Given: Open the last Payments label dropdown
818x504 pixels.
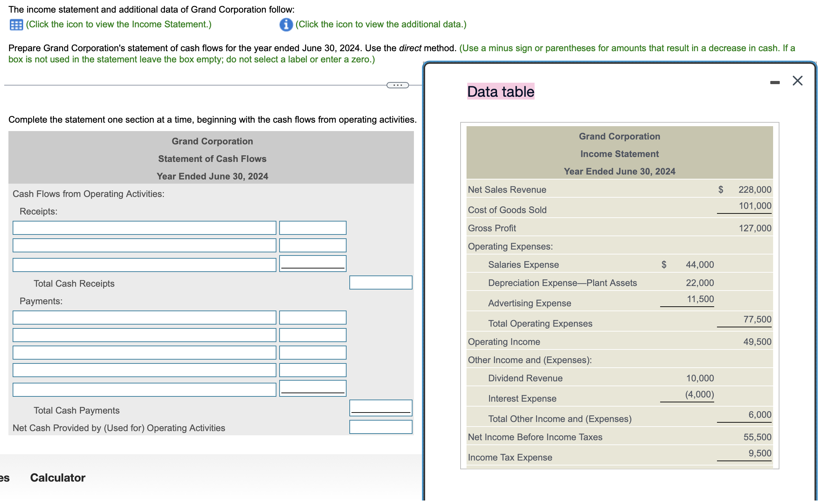Looking at the screenshot, I should point(144,390).
